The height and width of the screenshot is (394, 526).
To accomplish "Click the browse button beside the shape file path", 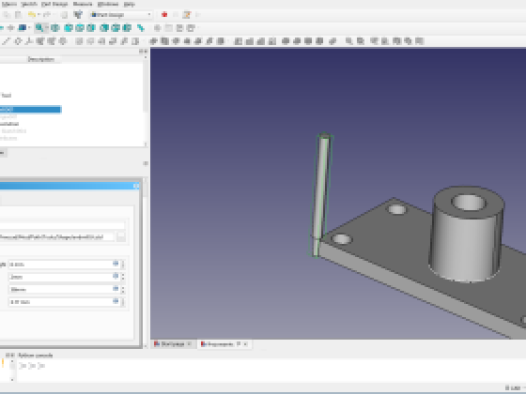I will click(x=121, y=237).
